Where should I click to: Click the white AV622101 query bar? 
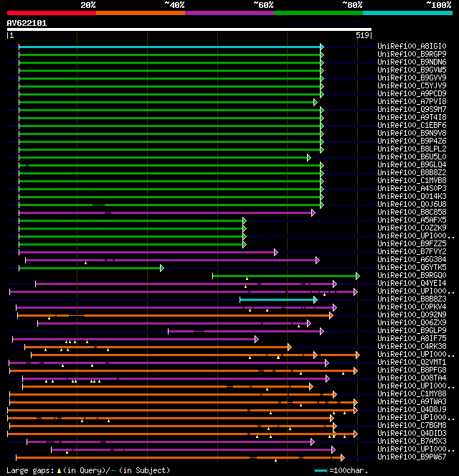189,29
